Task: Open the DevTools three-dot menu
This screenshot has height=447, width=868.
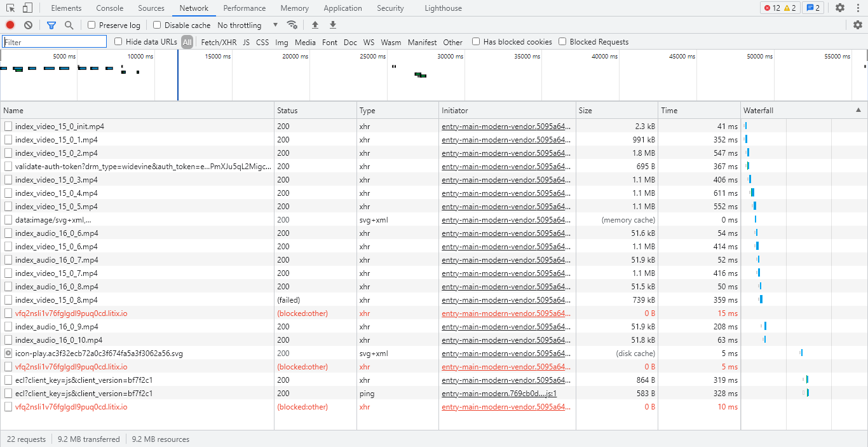Action: tap(858, 8)
